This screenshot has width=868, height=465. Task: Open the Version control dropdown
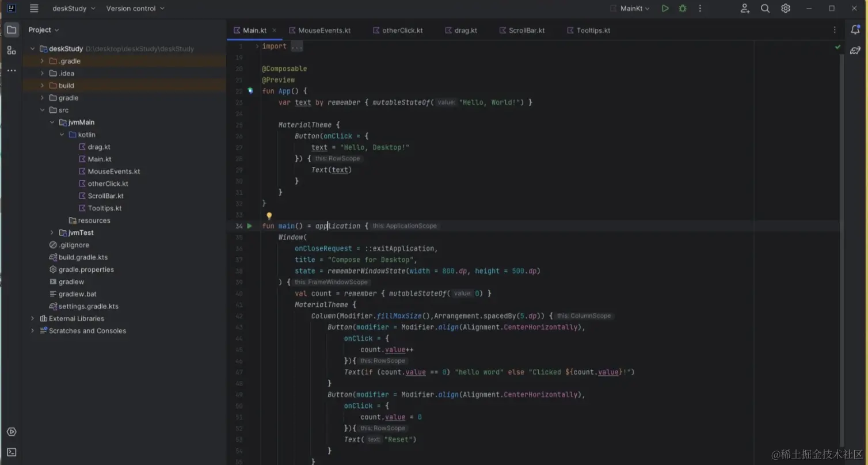(135, 8)
